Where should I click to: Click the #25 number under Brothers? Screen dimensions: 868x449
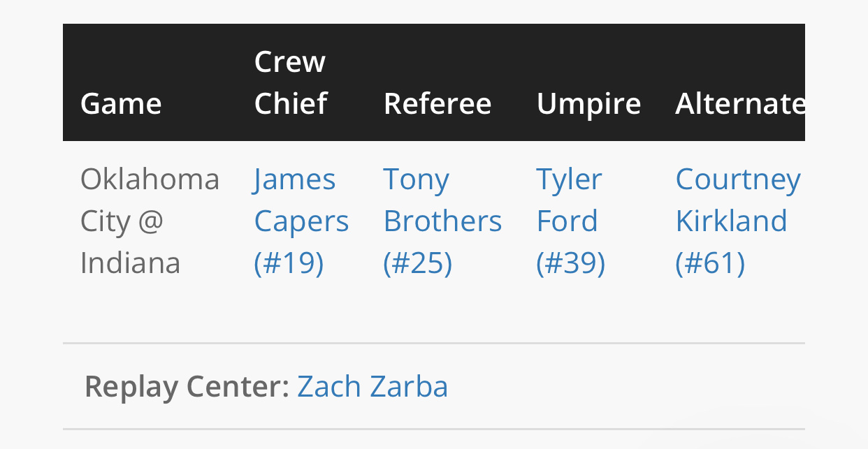pyautogui.click(x=418, y=263)
